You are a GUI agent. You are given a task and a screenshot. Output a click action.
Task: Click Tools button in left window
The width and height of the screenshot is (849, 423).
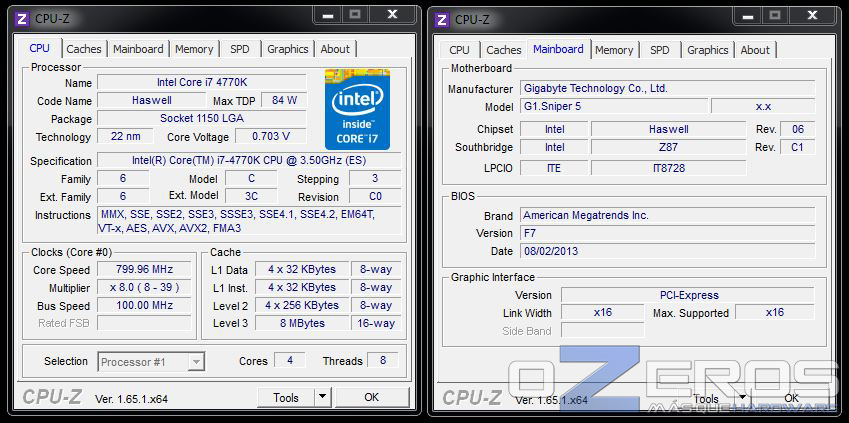click(x=286, y=397)
